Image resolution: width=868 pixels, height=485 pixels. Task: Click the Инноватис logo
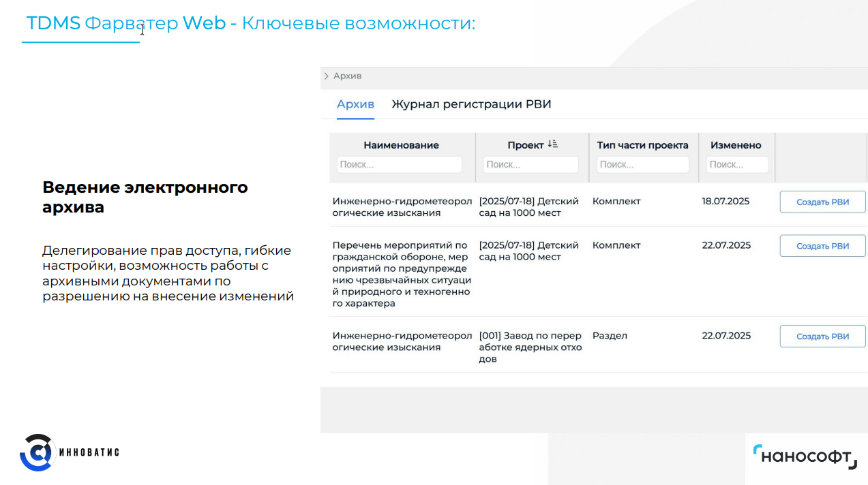[69, 452]
